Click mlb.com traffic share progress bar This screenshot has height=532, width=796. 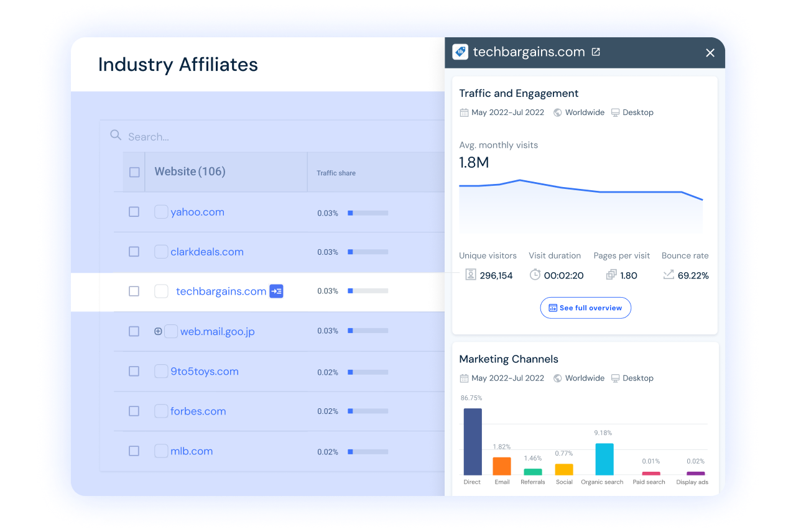click(368, 451)
